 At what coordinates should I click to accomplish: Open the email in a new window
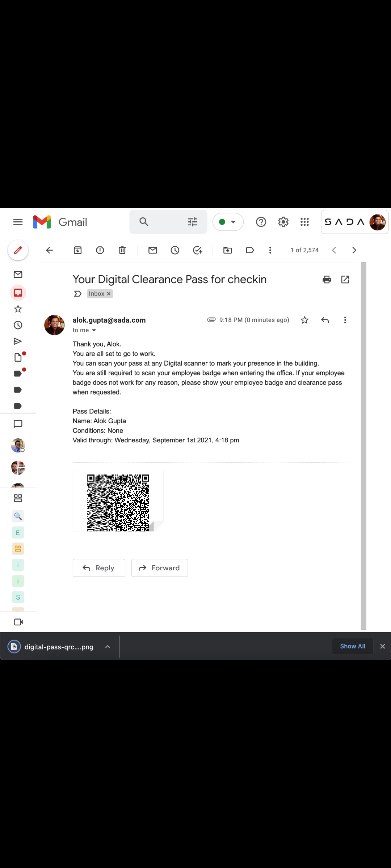pyautogui.click(x=345, y=280)
